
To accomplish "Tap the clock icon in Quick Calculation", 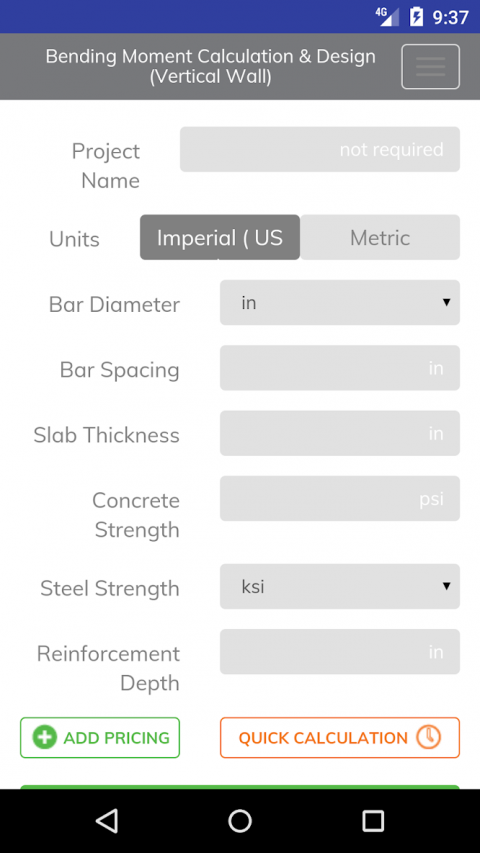I will point(428,737).
